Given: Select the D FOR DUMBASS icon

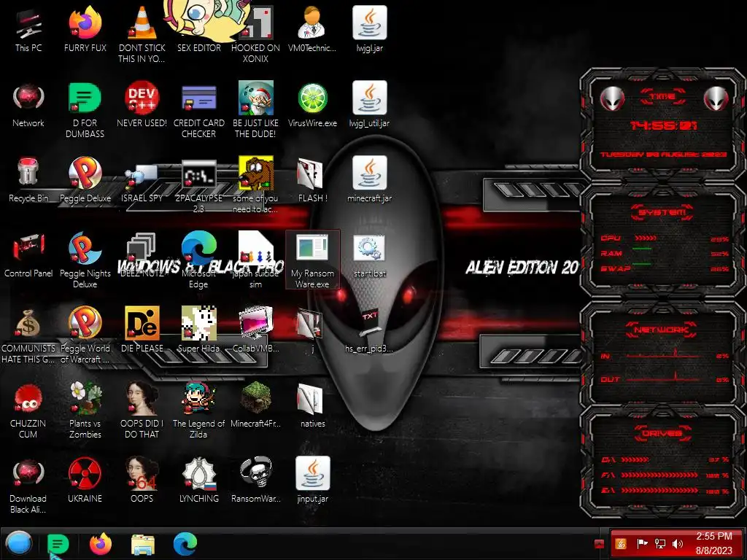Looking at the screenshot, I should tap(85, 110).
